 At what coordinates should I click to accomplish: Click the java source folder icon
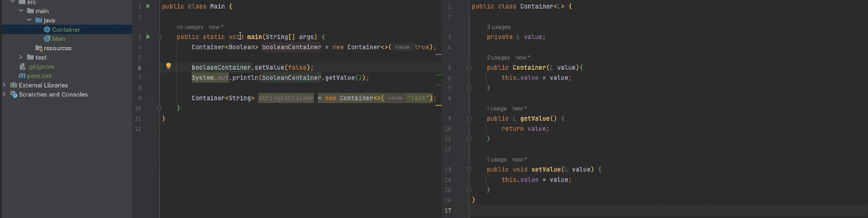tap(39, 20)
